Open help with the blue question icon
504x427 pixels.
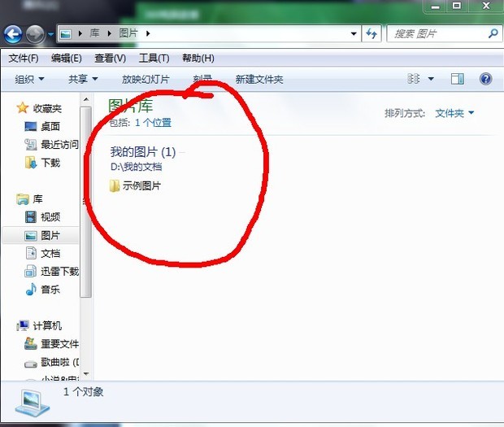click(x=485, y=79)
